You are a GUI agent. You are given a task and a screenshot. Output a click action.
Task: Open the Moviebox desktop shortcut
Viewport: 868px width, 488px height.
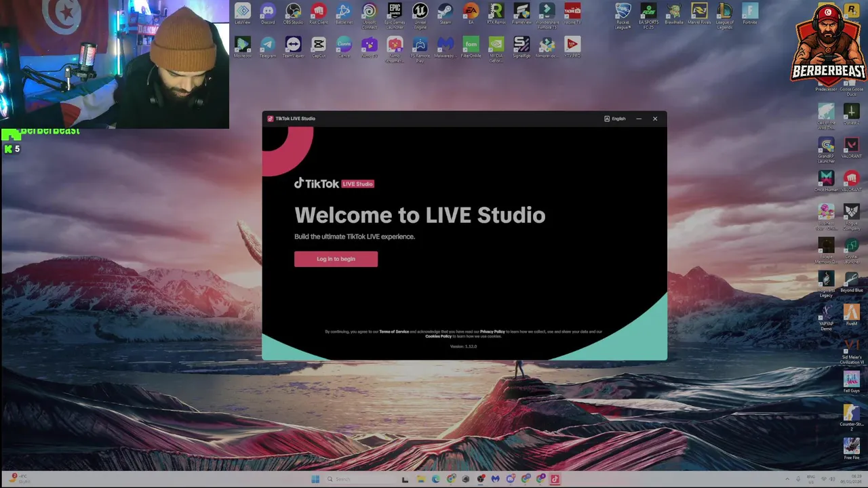243,47
